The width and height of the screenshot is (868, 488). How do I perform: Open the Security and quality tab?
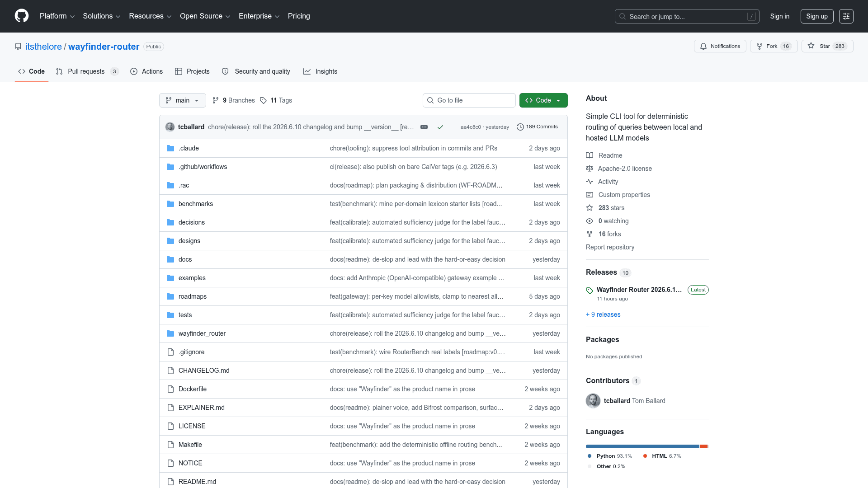(256, 71)
